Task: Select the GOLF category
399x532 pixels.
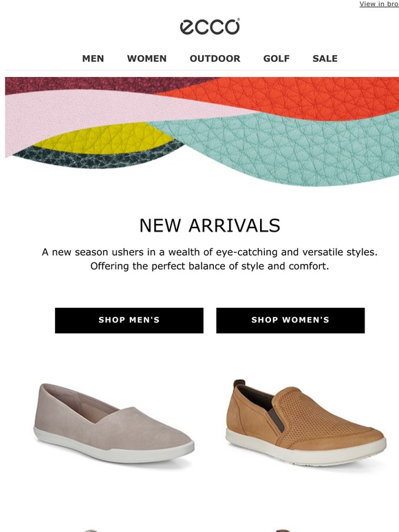Action: click(x=277, y=58)
